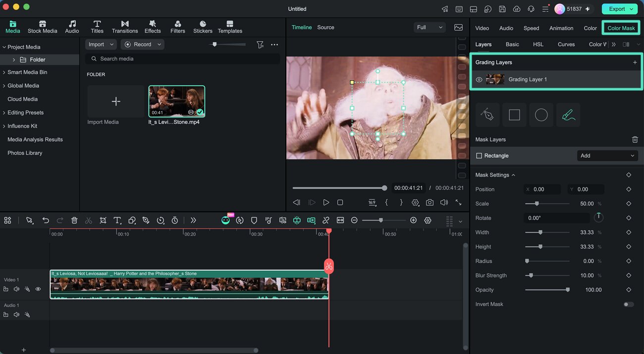Toggle the Invert Mask switch

pos(628,304)
